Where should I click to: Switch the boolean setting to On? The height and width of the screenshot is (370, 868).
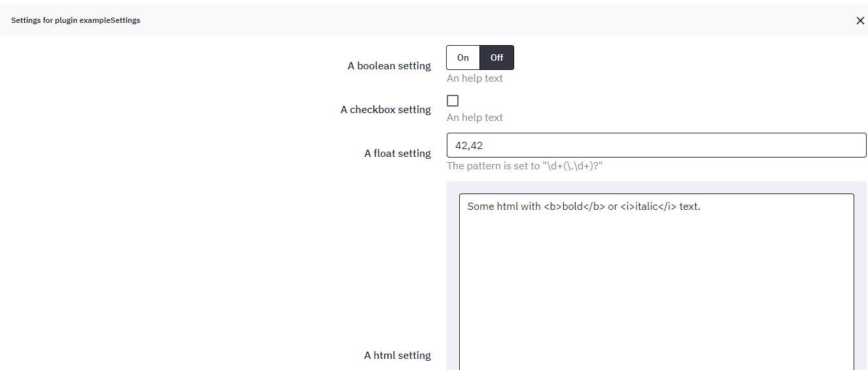point(463,58)
